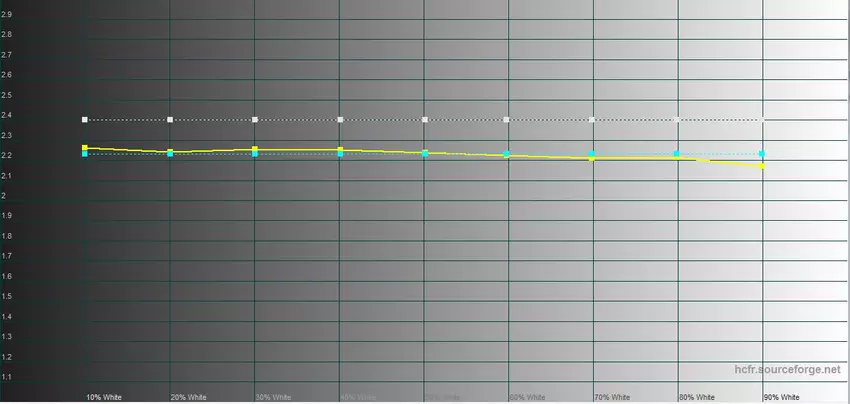Select the yellow data point at 90% White
This screenshot has width=850, height=404.
pyautogui.click(x=762, y=166)
